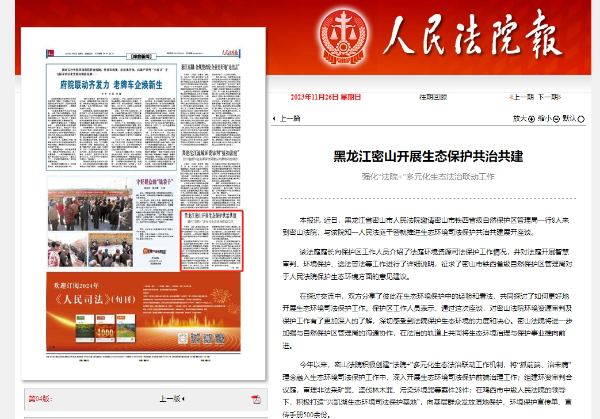Click the People's Court Daily emblem logo
This screenshot has width=600, height=419.
tap(344, 36)
